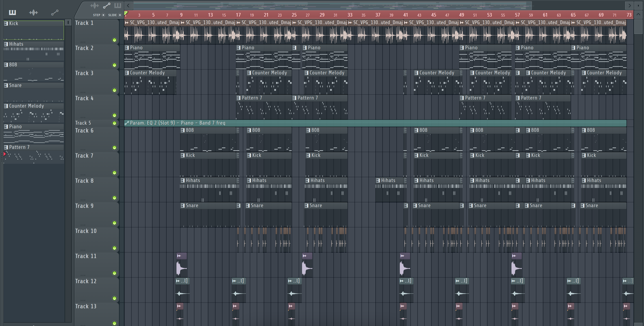Switch picker panel to Automation clips tab
The height and width of the screenshot is (326, 644).
click(x=55, y=13)
